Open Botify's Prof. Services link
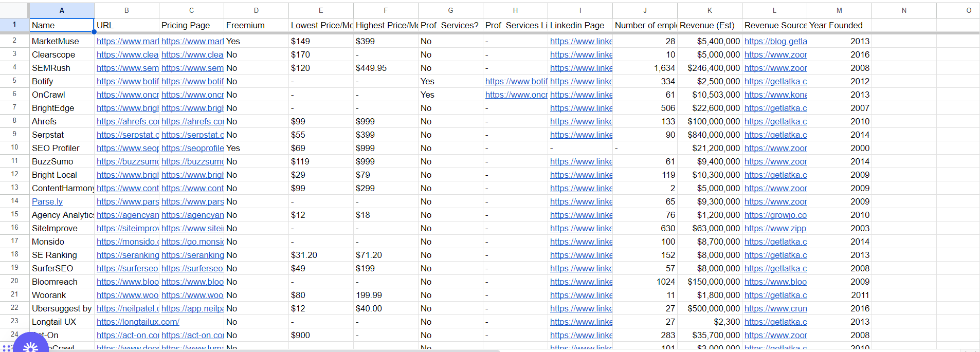Screen dimensions: 980x352 click(516, 81)
